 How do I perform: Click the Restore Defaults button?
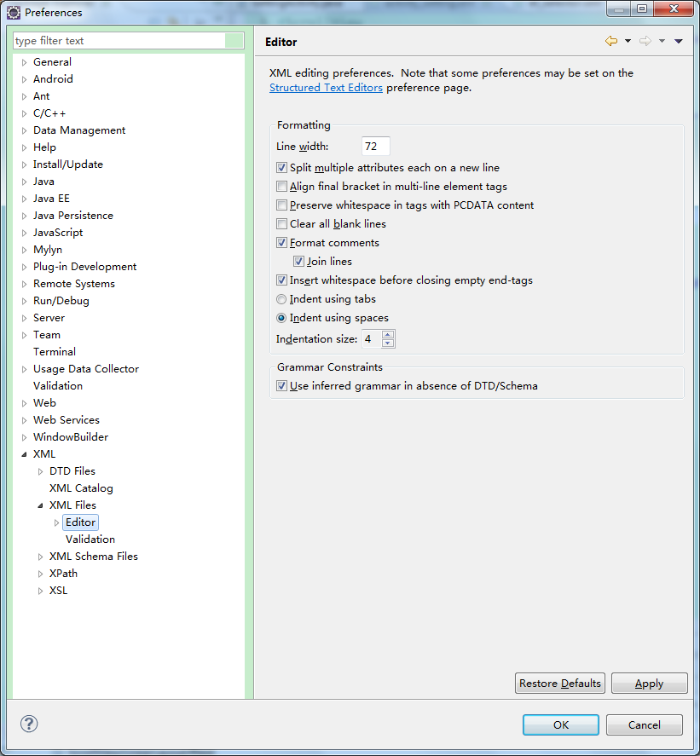[x=559, y=684]
